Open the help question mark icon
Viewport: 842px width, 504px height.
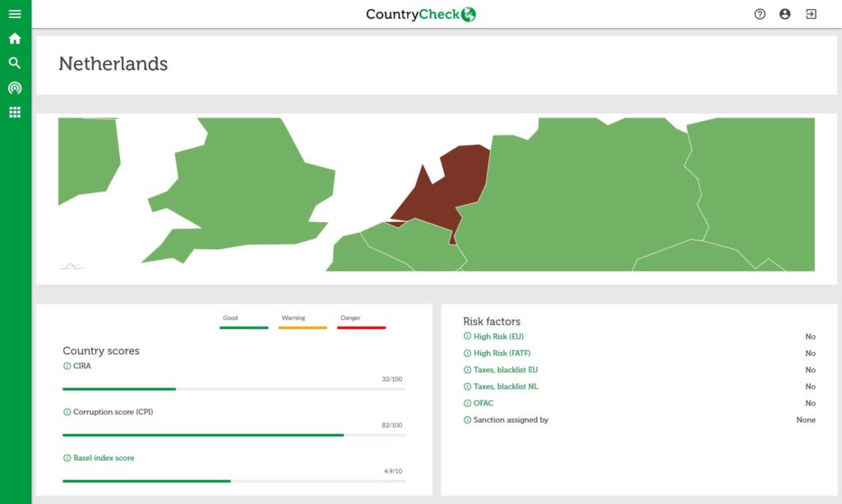[x=760, y=14]
